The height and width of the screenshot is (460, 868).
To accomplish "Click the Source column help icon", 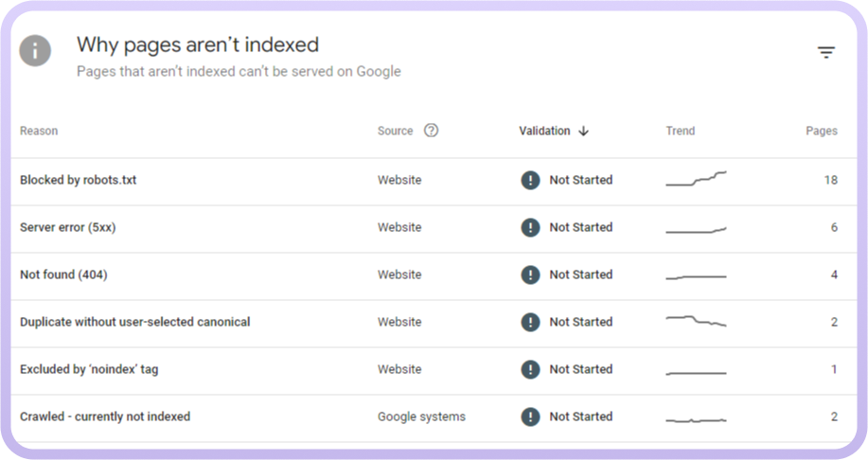I will pyautogui.click(x=431, y=131).
